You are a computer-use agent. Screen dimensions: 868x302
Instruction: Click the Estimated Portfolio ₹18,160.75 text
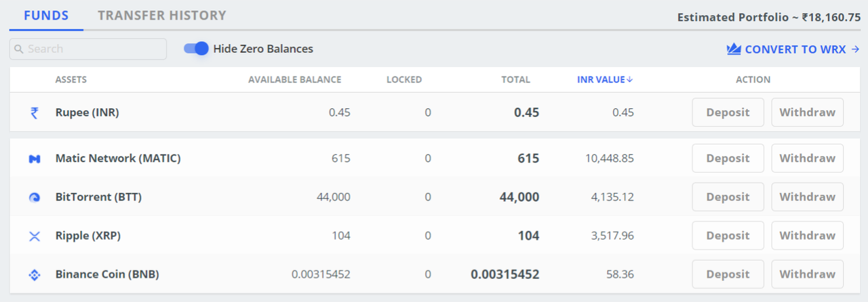point(769,18)
